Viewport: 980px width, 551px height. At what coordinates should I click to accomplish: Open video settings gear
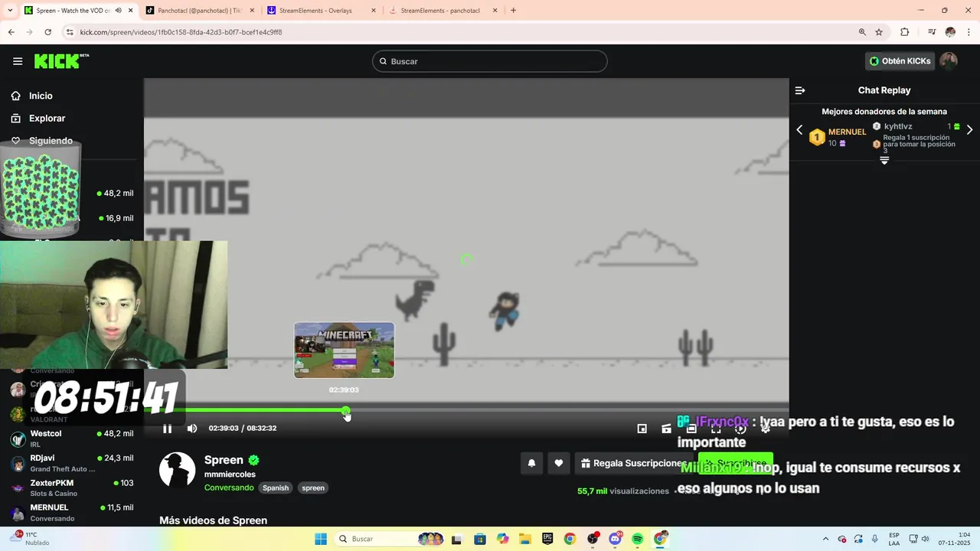tap(765, 429)
